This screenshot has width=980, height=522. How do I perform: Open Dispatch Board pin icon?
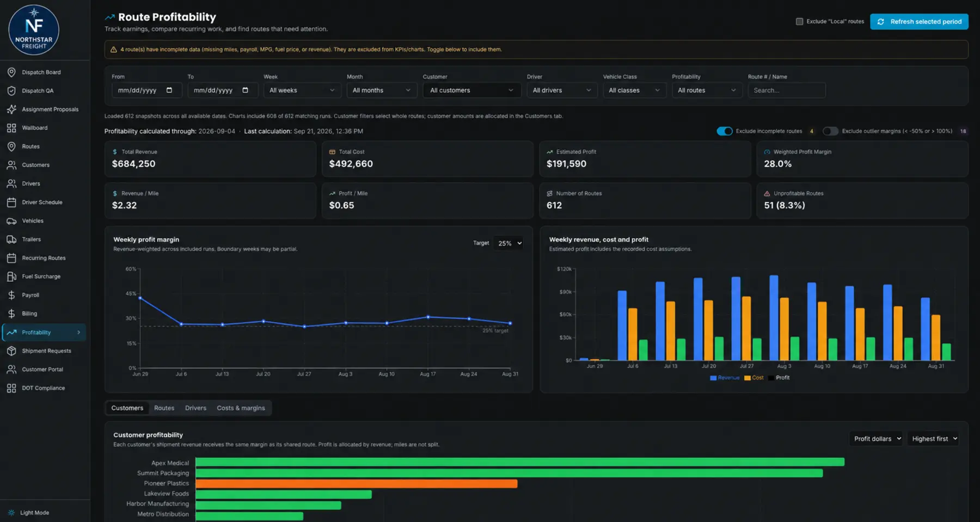[11, 72]
